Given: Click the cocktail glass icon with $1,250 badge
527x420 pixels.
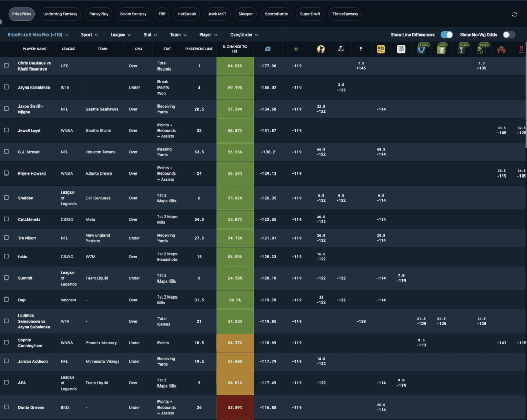Looking at the screenshot, I should (462, 48).
